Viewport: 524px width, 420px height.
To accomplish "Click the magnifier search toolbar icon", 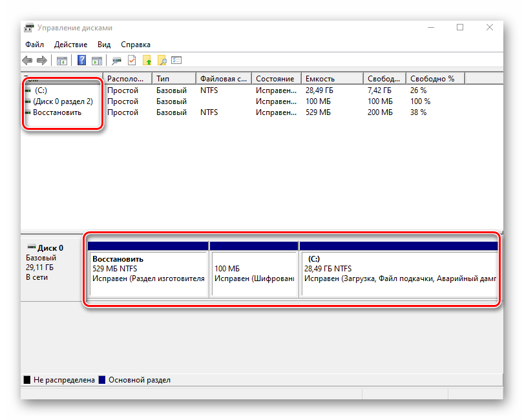I will [162, 61].
